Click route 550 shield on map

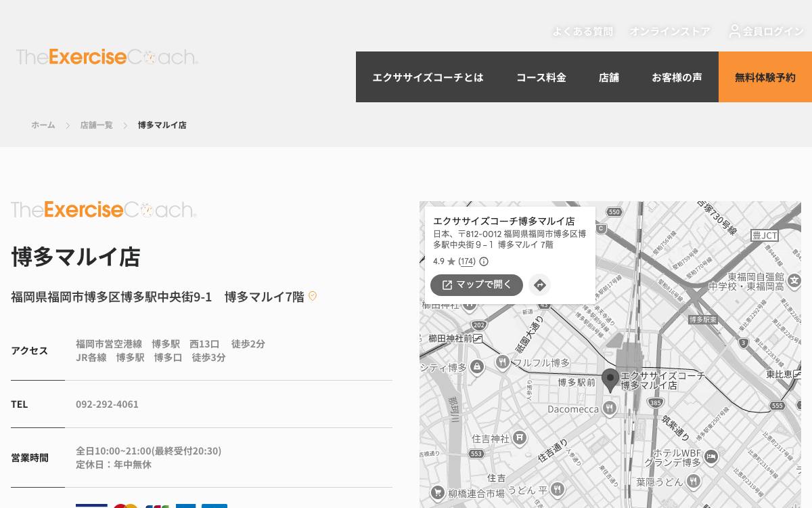coord(614,212)
